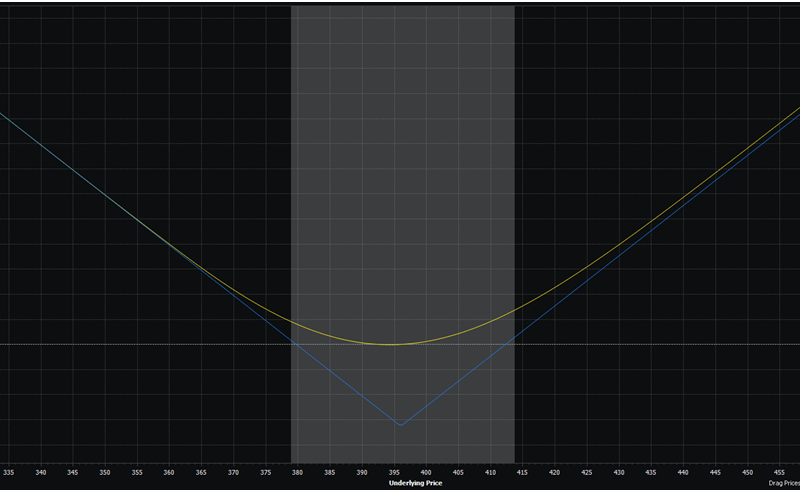
Task: Click the 385 tick on price axis
Action: coord(329,471)
